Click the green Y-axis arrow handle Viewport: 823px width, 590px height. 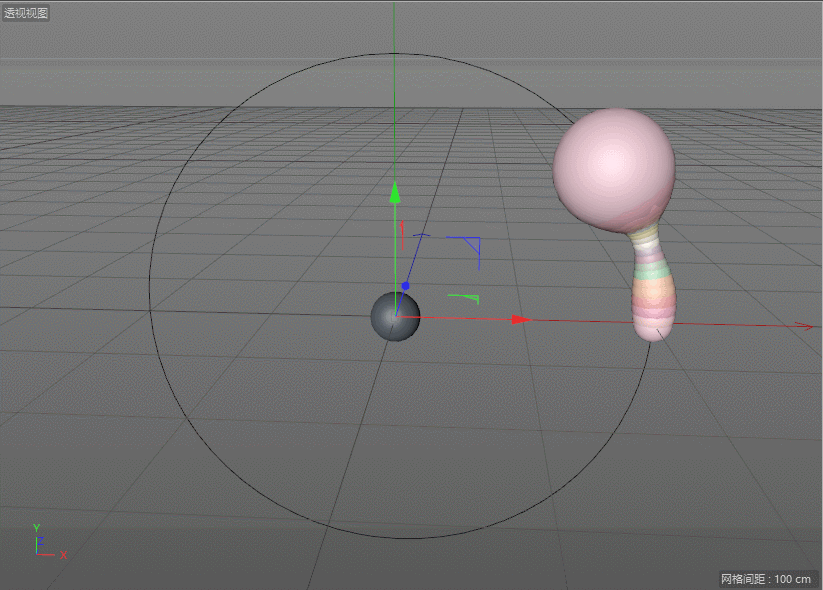click(x=395, y=192)
